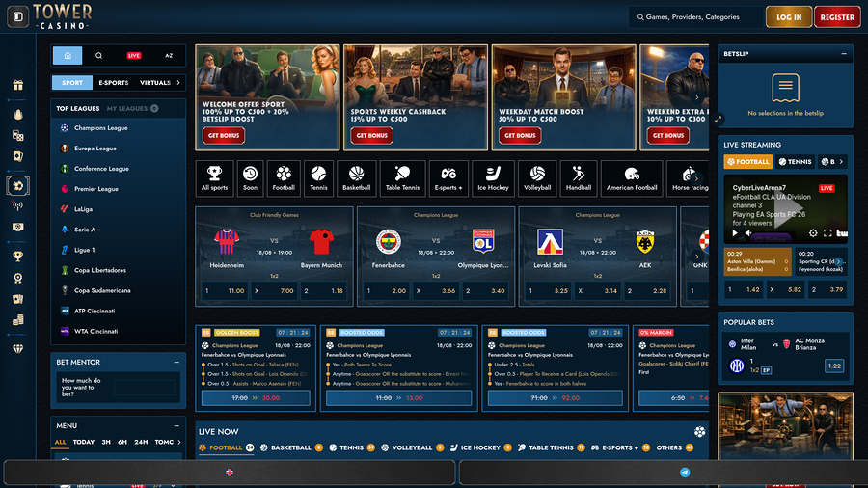Open the Telegram icon in bottom bar

(685, 473)
